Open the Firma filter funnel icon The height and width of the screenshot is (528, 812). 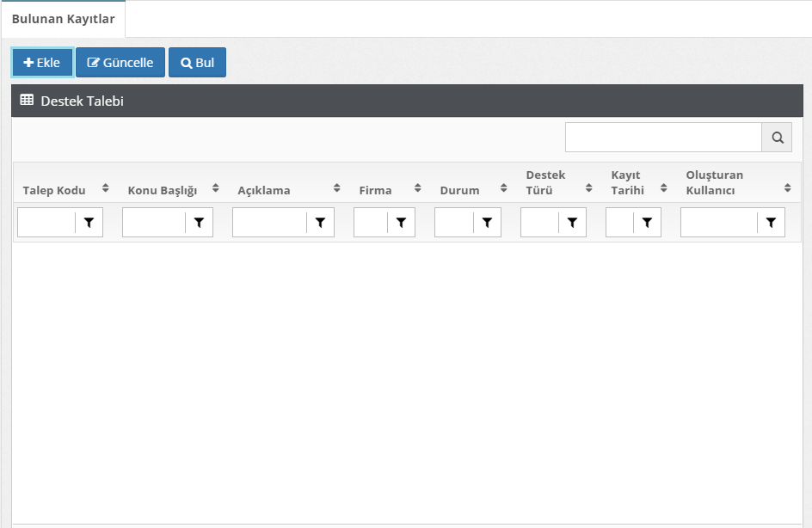[401, 223]
